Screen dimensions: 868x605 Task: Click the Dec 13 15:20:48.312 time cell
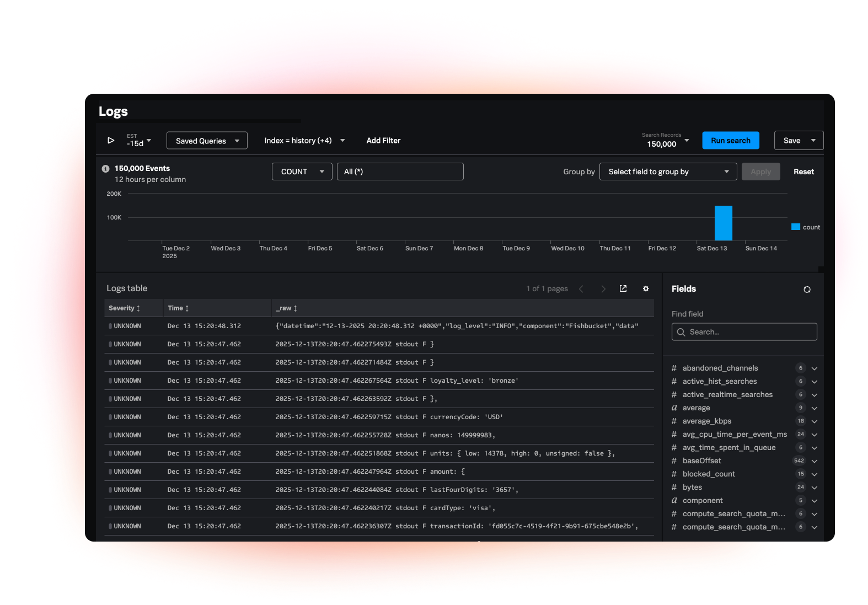pyautogui.click(x=204, y=326)
